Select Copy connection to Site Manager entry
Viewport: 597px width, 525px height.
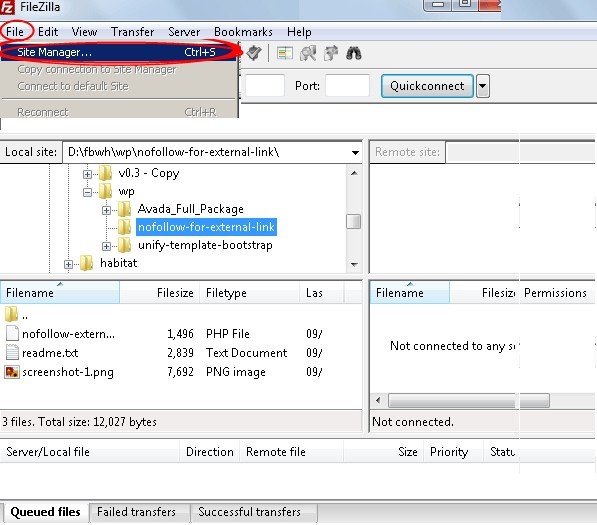click(x=119, y=69)
